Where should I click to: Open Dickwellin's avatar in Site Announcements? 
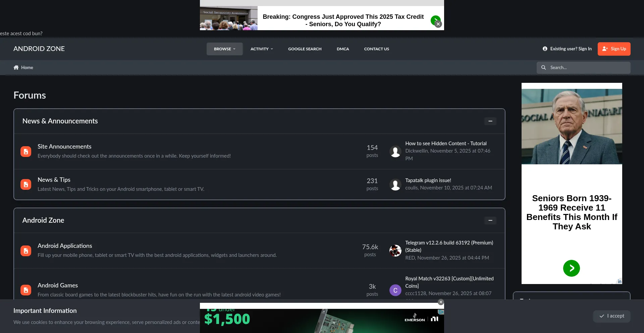point(395,152)
